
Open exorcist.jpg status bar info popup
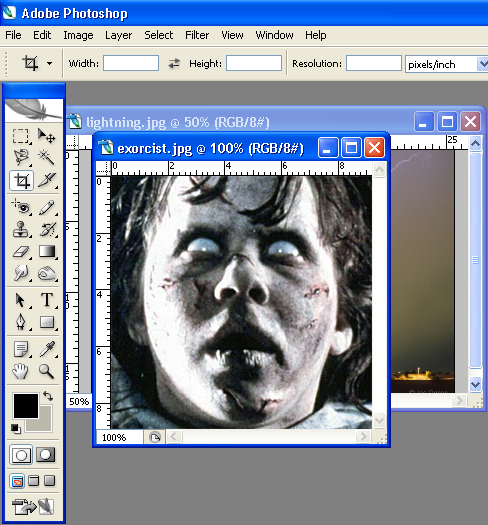[x=155, y=437]
